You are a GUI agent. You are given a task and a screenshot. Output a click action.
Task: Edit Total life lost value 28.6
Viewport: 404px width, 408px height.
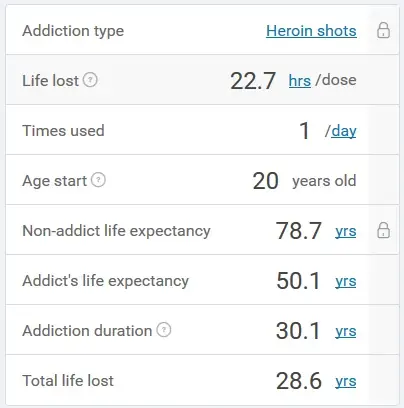click(x=299, y=381)
